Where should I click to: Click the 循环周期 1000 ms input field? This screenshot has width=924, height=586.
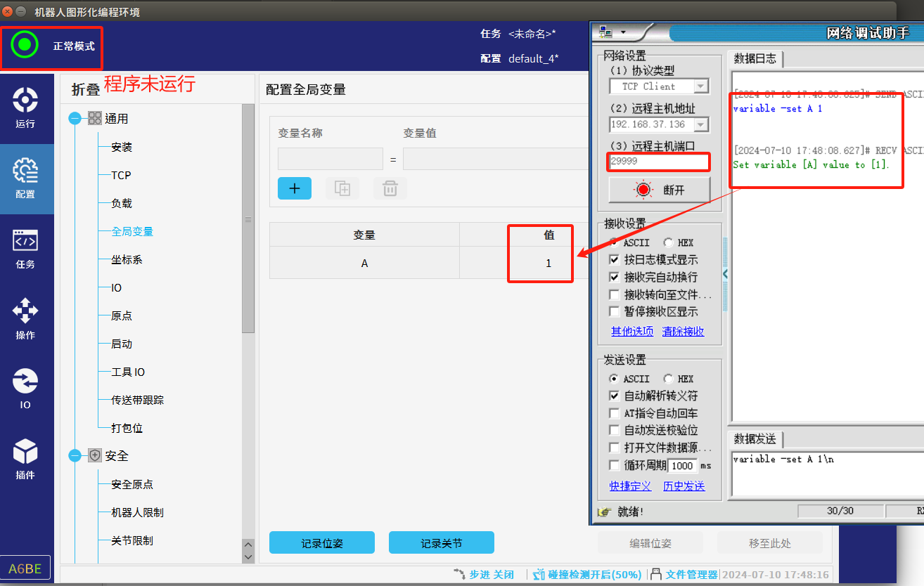point(681,465)
